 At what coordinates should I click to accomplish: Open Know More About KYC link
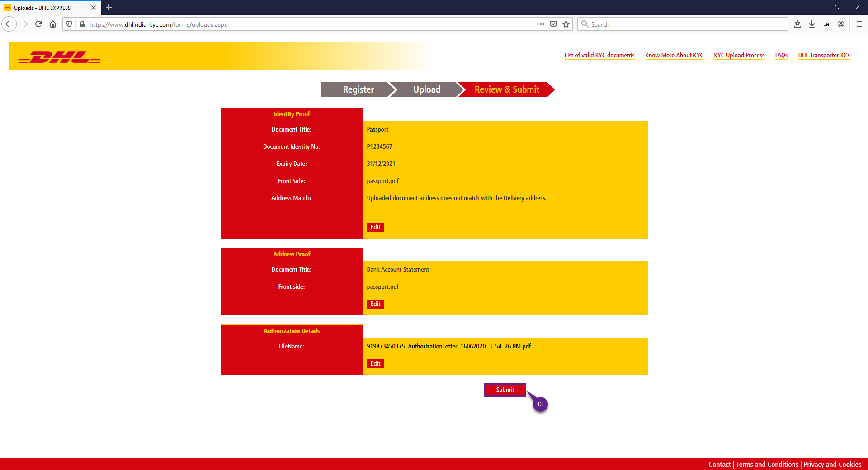pos(674,55)
